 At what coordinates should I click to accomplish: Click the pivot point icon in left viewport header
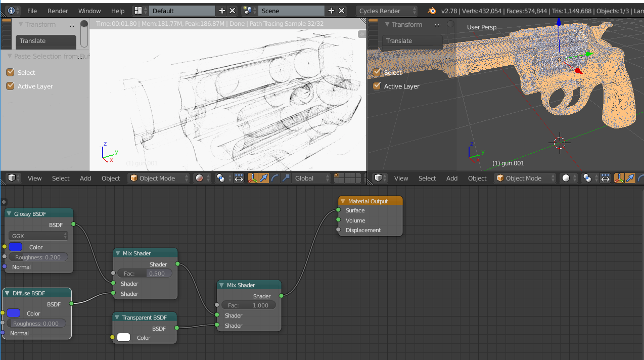click(x=220, y=178)
